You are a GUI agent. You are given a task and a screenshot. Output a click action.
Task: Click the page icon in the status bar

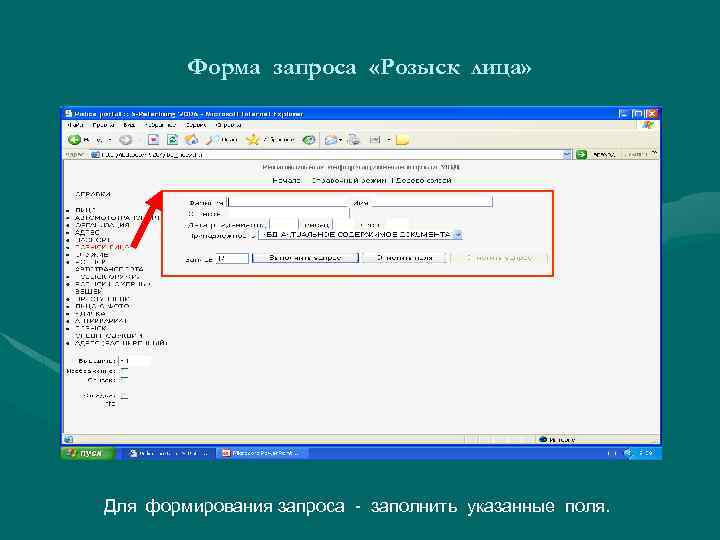click(68, 439)
